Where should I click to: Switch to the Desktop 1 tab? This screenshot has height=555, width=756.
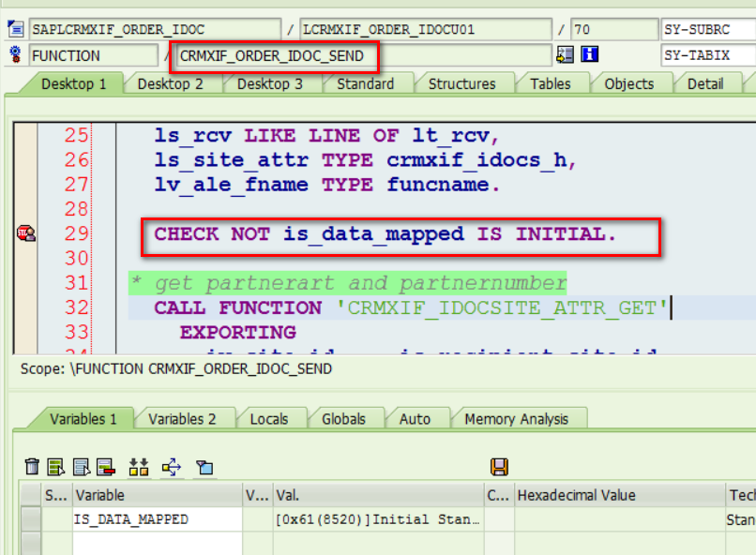coord(73,83)
